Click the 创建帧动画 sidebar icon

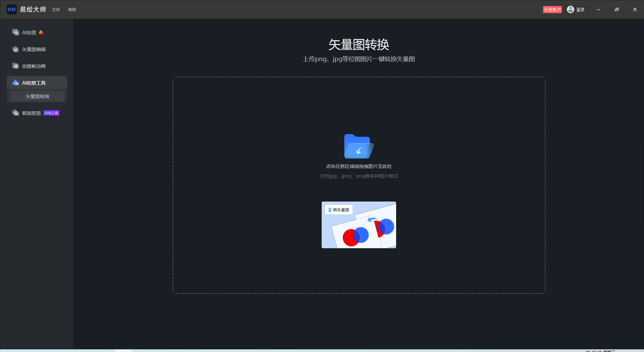pyautogui.click(x=15, y=66)
